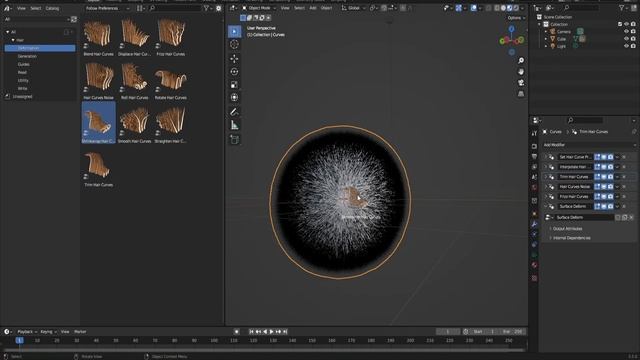Expand the Set Hair Curve Profile modifier panel
This screenshot has width=640, height=360.
point(546,157)
